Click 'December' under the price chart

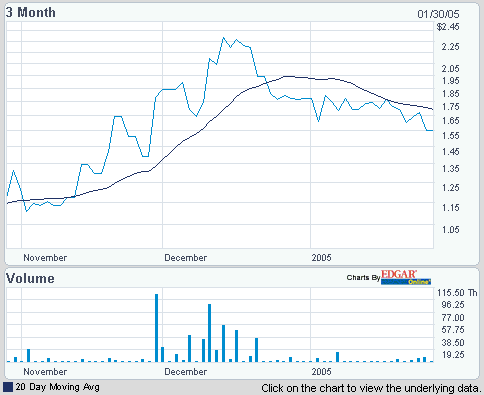coord(186,258)
